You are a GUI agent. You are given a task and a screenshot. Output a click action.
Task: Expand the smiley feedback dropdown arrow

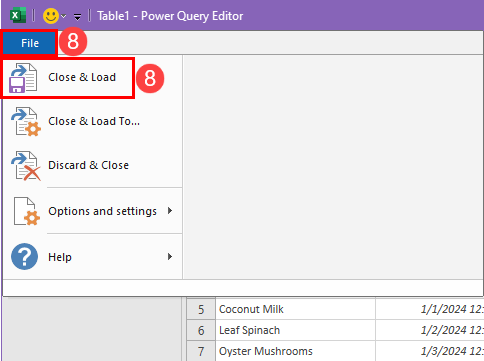(x=63, y=16)
